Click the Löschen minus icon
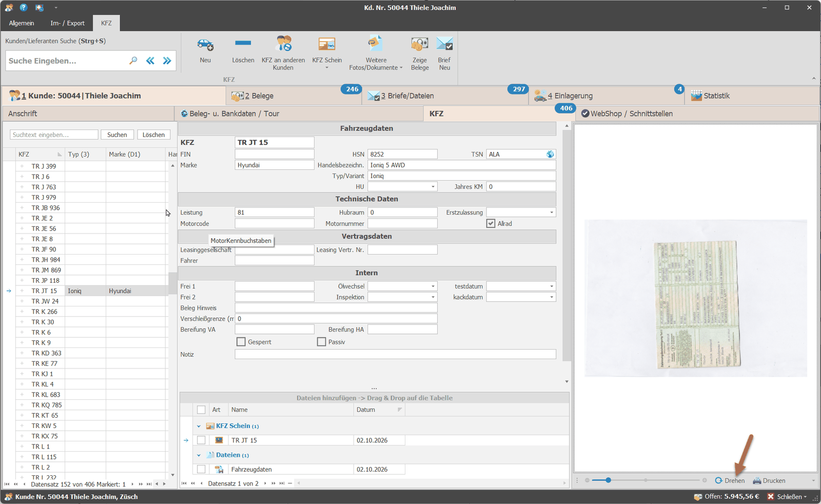Viewport: 821px width, 504px height. click(243, 43)
